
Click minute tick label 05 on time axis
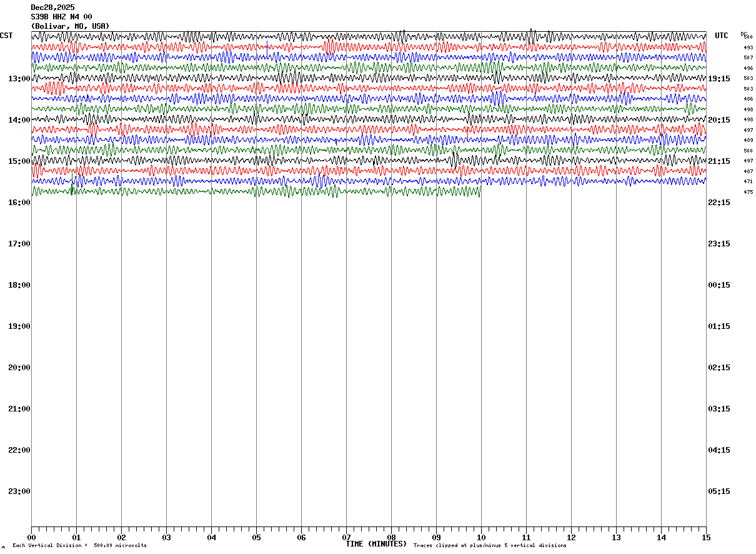256,538
